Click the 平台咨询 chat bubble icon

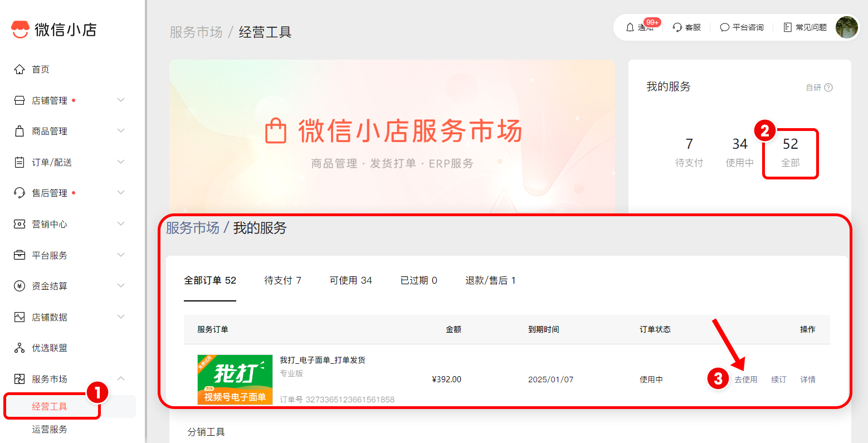tap(725, 27)
